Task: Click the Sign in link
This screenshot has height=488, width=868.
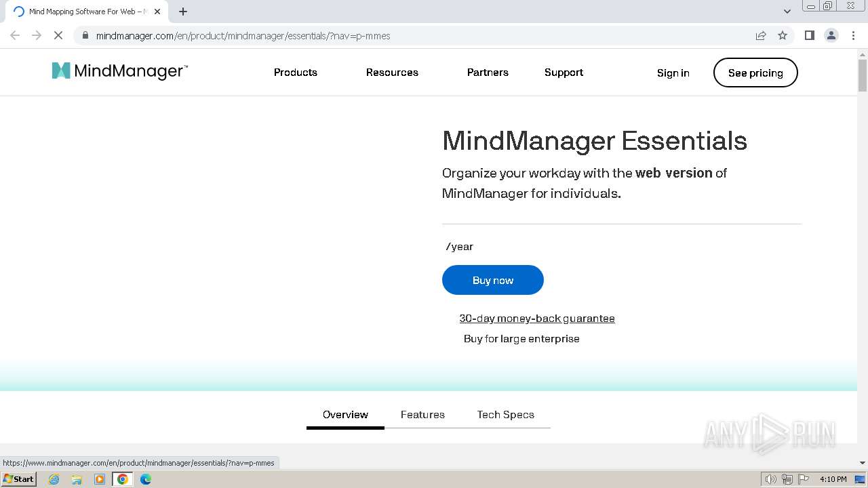Action: point(673,73)
